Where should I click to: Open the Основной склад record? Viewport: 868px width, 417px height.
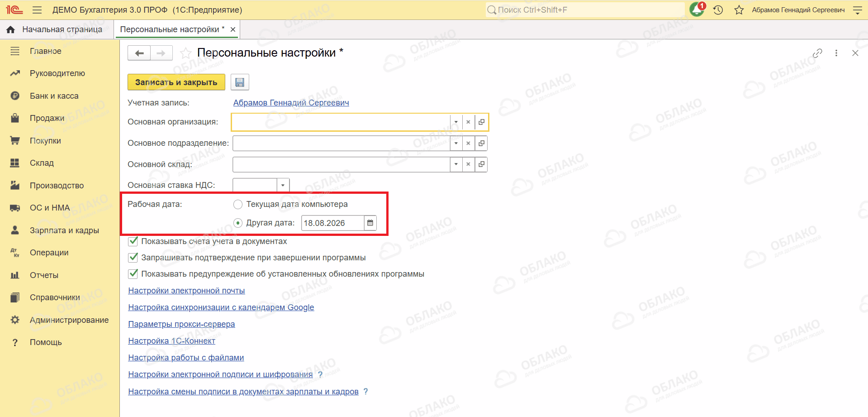[481, 164]
